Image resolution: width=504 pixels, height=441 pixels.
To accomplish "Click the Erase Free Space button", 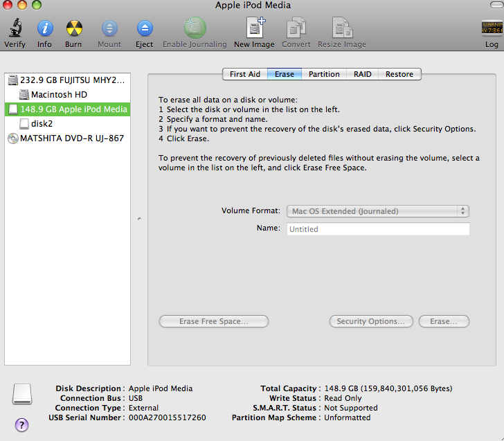I will coord(214,321).
